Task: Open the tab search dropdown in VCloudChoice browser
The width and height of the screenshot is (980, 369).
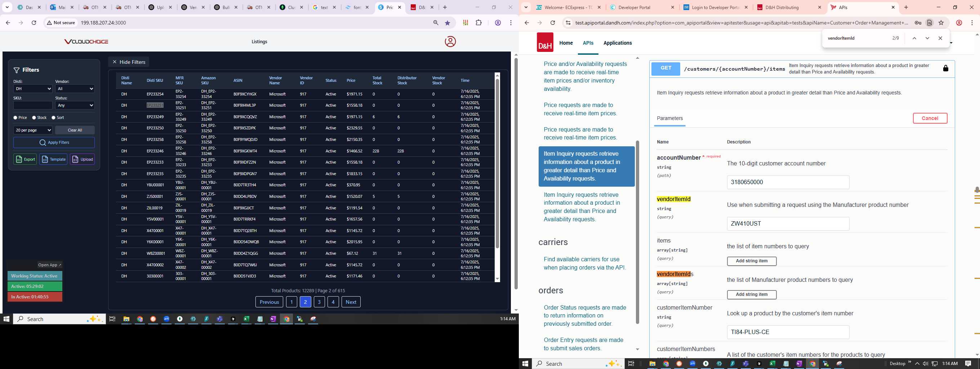Action: 7,7
